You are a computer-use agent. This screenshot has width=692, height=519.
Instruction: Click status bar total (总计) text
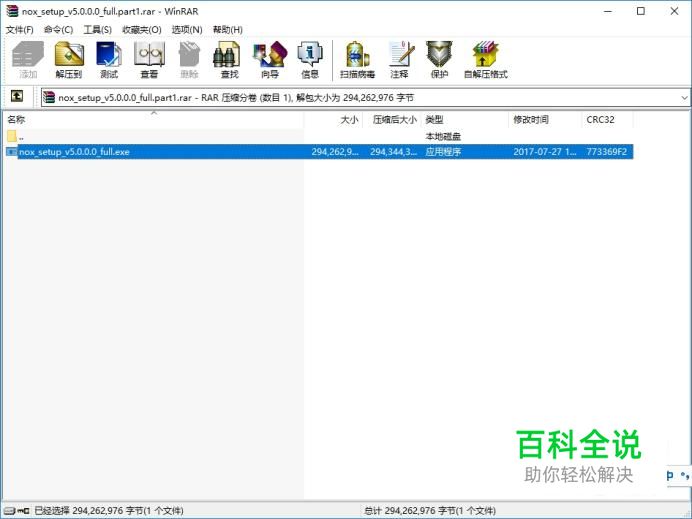[430, 511]
